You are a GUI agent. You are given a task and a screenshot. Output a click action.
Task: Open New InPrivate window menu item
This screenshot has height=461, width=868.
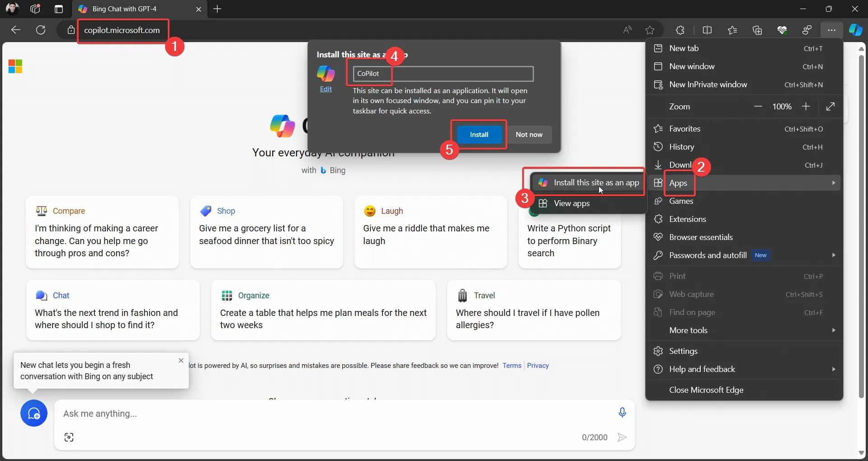point(744,85)
